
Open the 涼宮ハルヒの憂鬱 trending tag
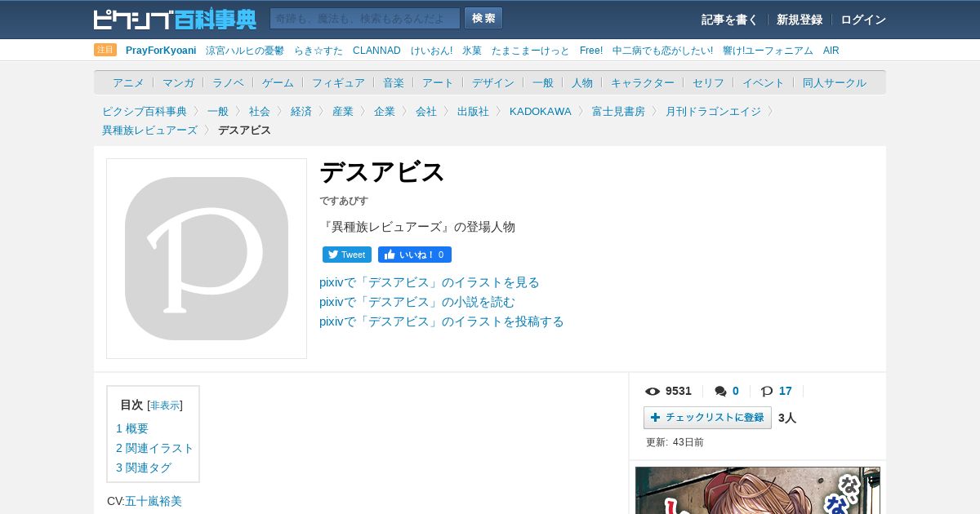(245, 51)
